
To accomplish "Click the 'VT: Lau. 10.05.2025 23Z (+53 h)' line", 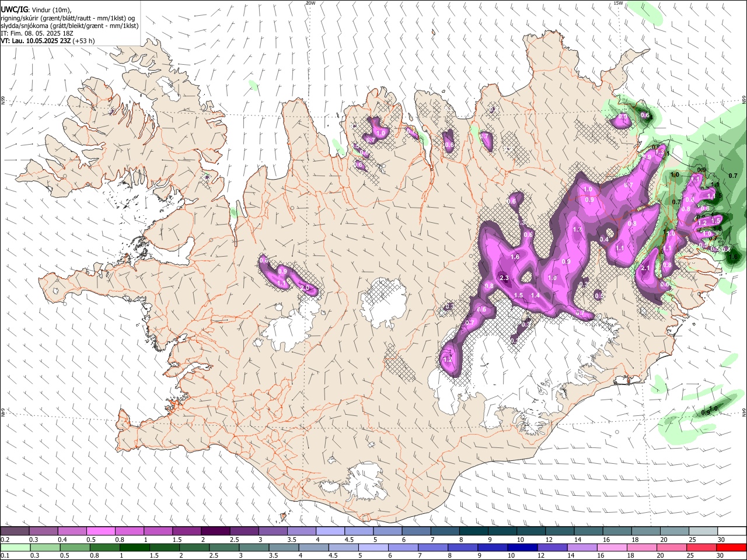I will click(x=48, y=41).
